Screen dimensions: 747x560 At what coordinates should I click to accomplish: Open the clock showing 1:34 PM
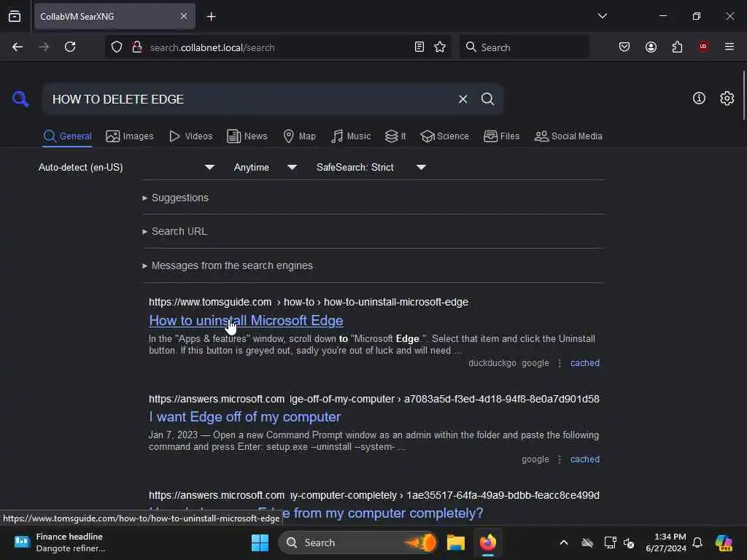pyautogui.click(x=665, y=542)
